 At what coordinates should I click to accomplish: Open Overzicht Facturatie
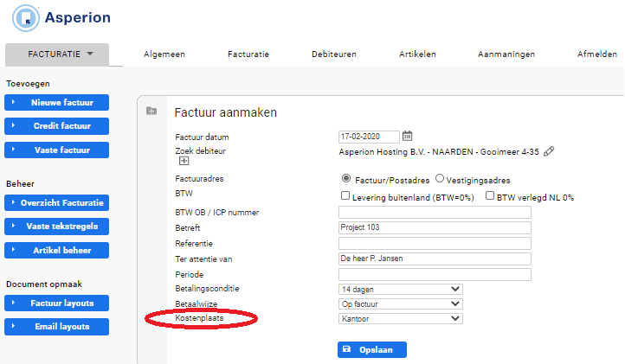pyautogui.click(x=56, y=202)
